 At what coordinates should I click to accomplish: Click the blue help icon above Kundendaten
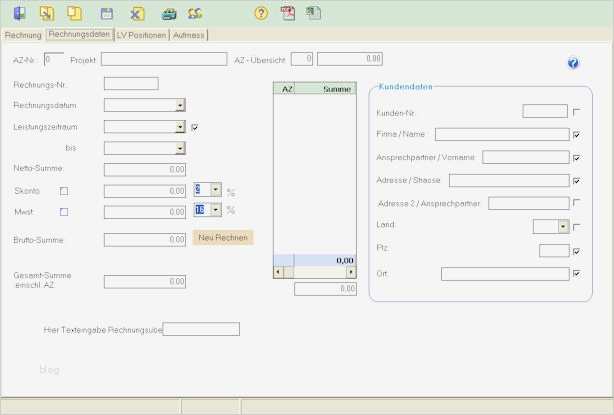[x=573, y=63]
